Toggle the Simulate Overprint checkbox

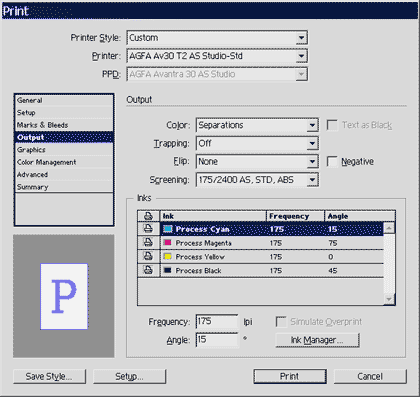click(281, 322)
